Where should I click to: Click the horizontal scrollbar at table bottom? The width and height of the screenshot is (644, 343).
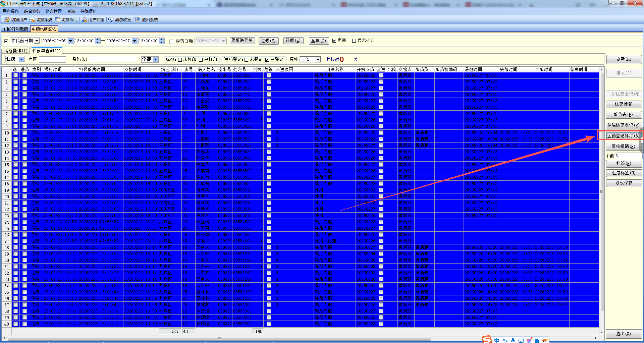pyautogui.click(x=219, y=338)
